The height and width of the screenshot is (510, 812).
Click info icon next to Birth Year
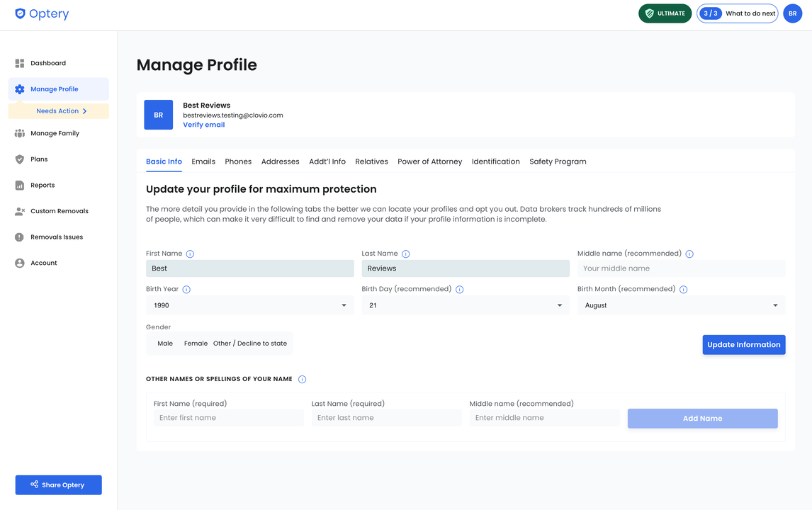coord(186,290)
